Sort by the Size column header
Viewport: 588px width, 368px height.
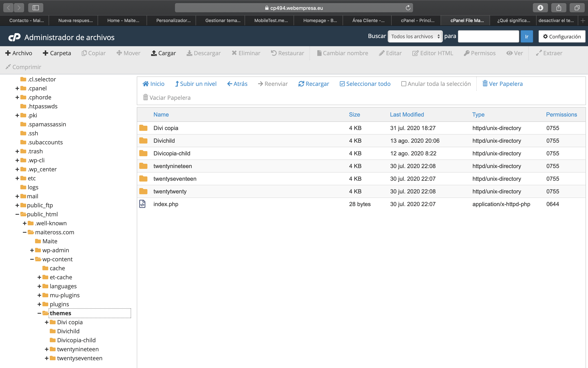tap(354, 114)
